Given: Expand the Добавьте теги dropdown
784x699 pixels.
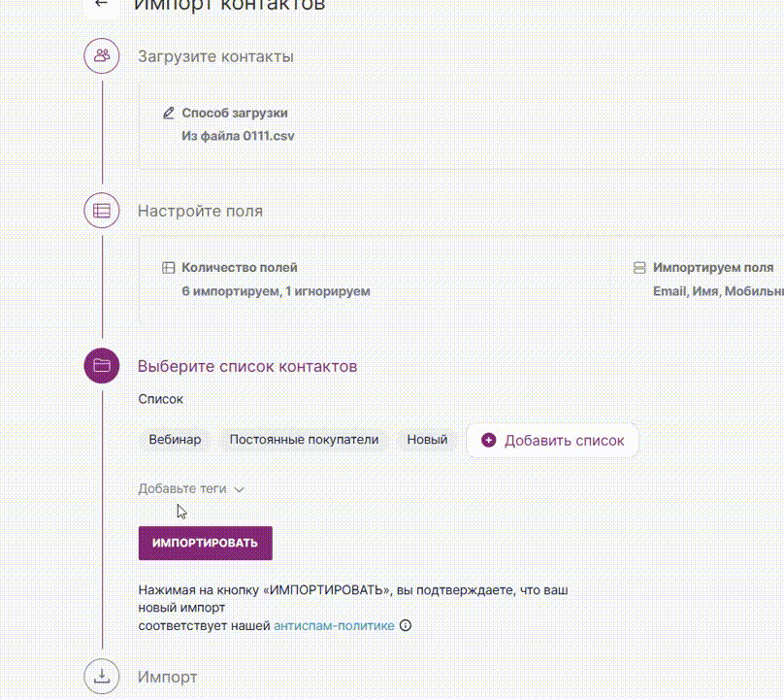Looking at the screenshot, I should (x=182, y=489).
